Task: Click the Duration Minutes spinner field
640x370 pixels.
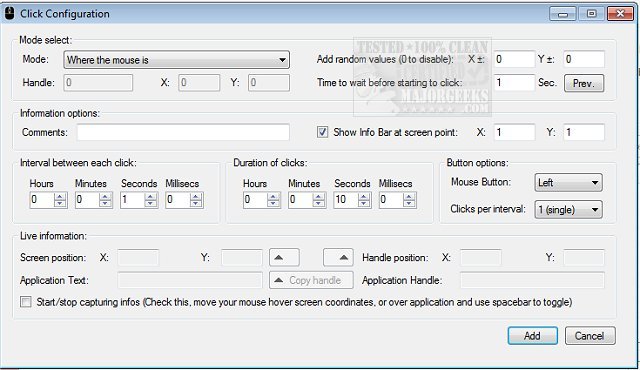Action: (307, 200)
